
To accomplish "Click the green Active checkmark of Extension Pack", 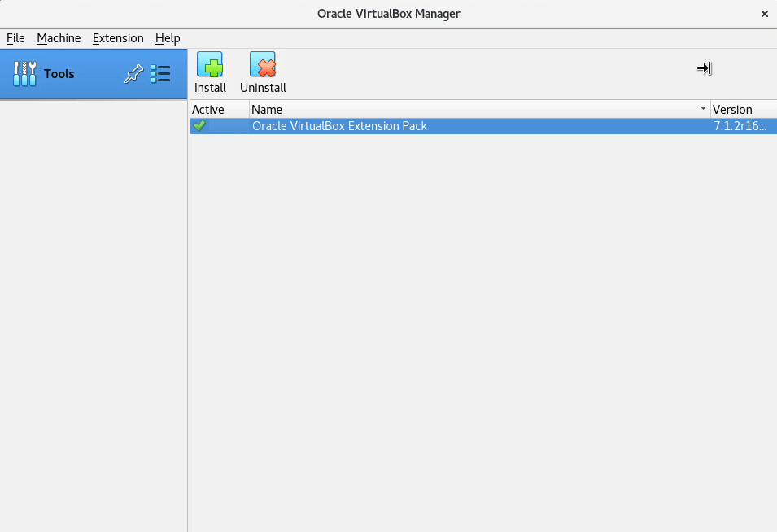I will 199,126.
